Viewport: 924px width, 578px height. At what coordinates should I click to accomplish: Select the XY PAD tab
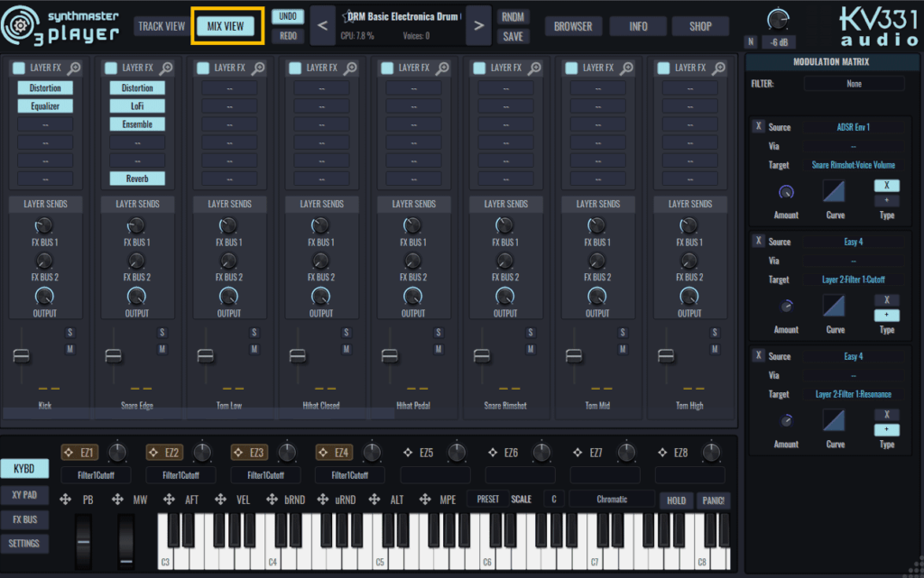24,494
